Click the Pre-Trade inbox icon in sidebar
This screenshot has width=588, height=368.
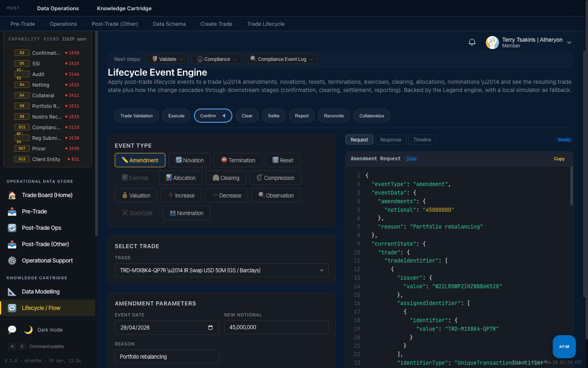coord(12,211)
